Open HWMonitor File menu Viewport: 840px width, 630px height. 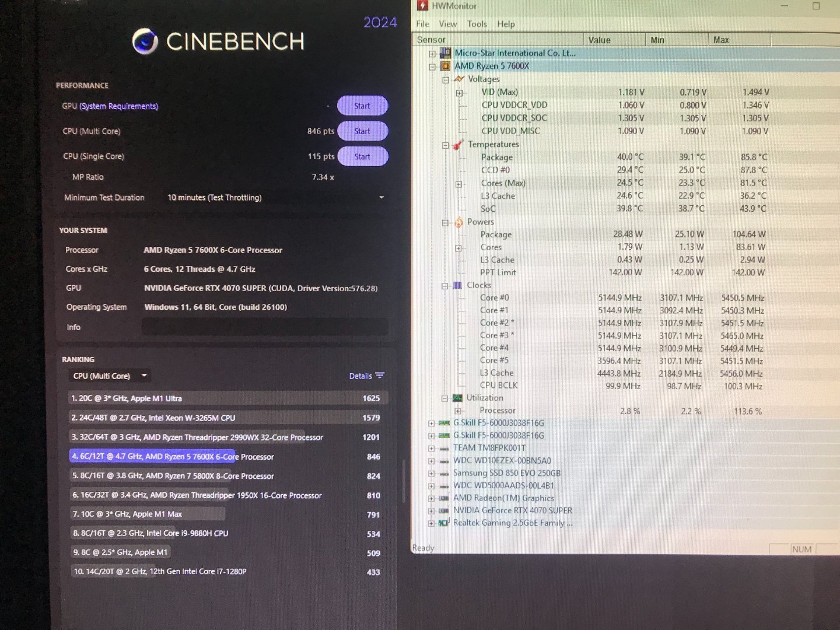point(423,24)
